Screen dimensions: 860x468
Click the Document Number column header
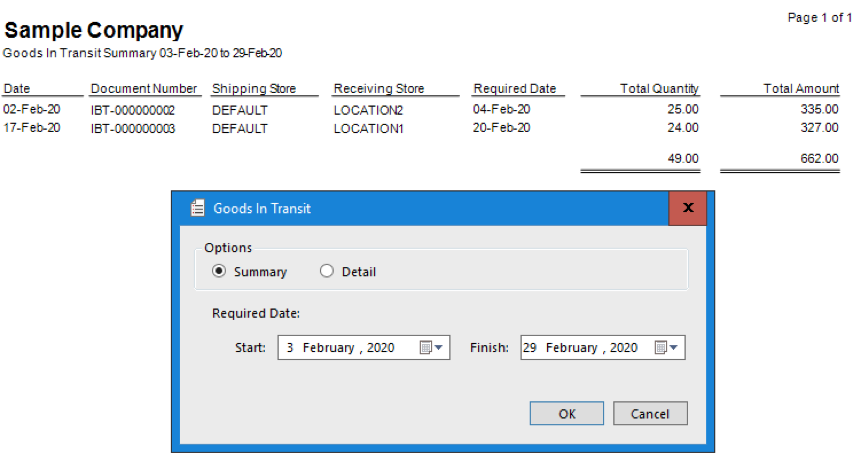(144, 89)
